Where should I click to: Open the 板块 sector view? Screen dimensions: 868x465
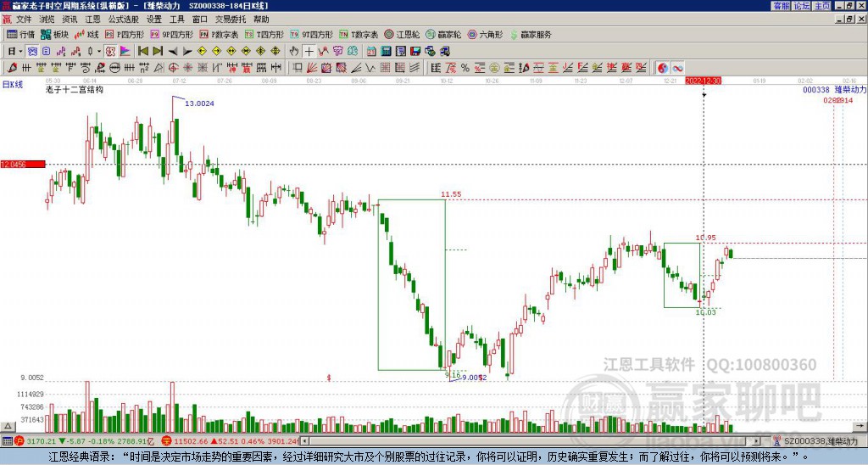pyautogui.click(x=54, y=34)
